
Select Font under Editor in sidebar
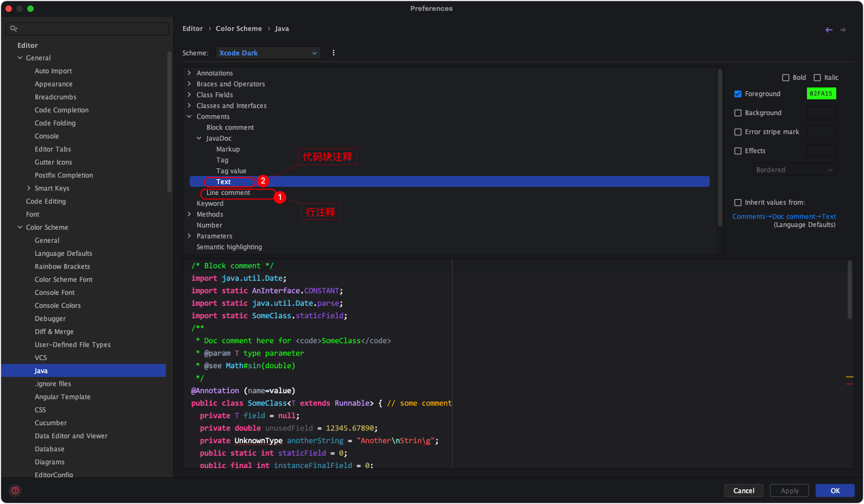click(x=33, y=214)
